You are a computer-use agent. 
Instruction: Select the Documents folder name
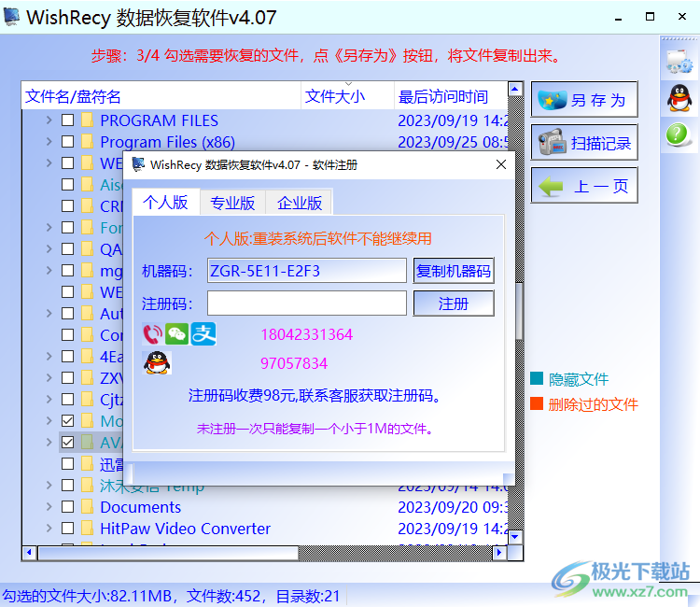coord(141,507)
